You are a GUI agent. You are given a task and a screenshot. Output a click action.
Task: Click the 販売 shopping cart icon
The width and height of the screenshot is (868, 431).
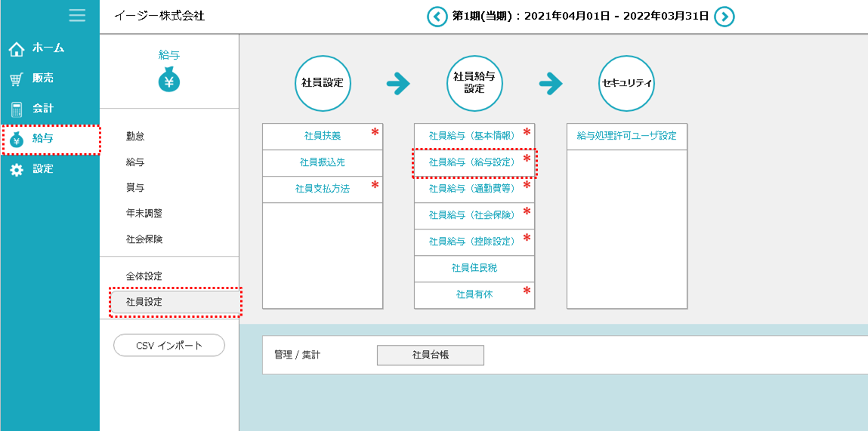coord(17,79)
